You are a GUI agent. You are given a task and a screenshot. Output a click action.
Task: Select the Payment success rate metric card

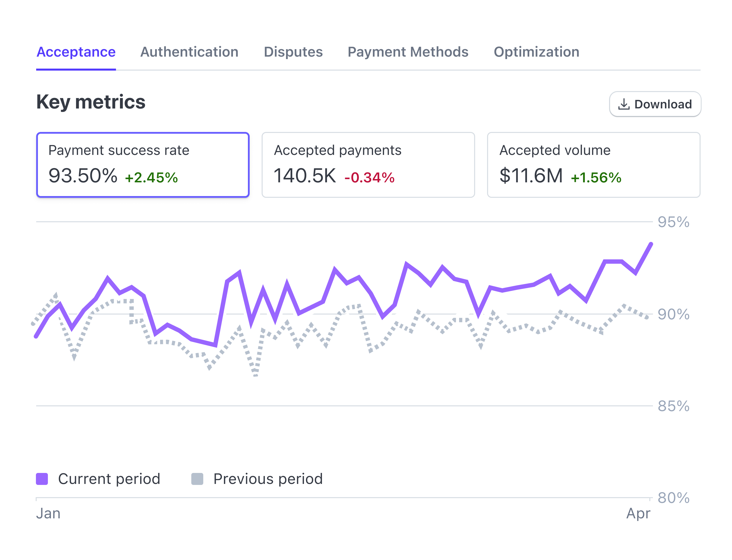[x=143, y=164]
